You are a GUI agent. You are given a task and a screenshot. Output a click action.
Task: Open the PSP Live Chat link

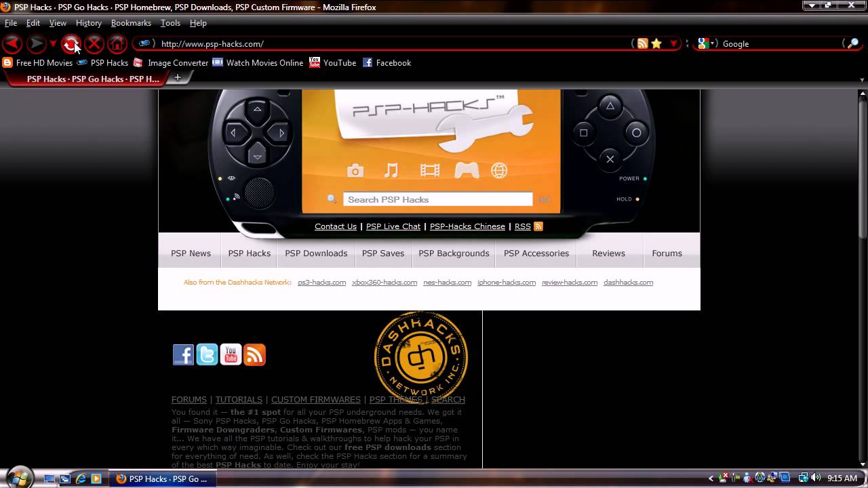[393, 226]
